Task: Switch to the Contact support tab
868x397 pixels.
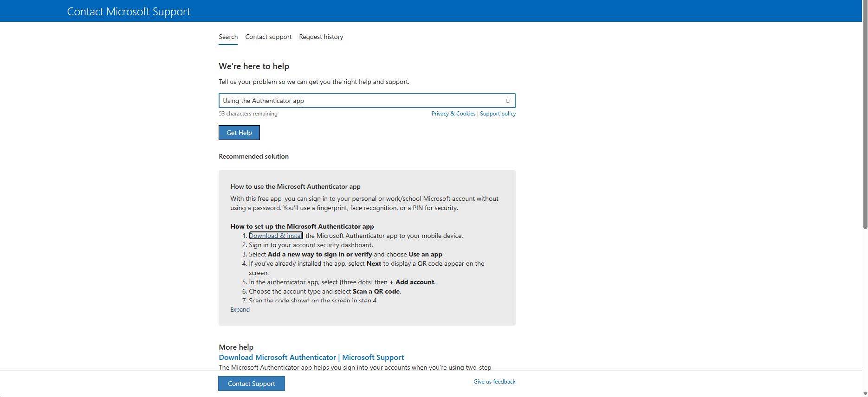Action: (x=268, y=37)
